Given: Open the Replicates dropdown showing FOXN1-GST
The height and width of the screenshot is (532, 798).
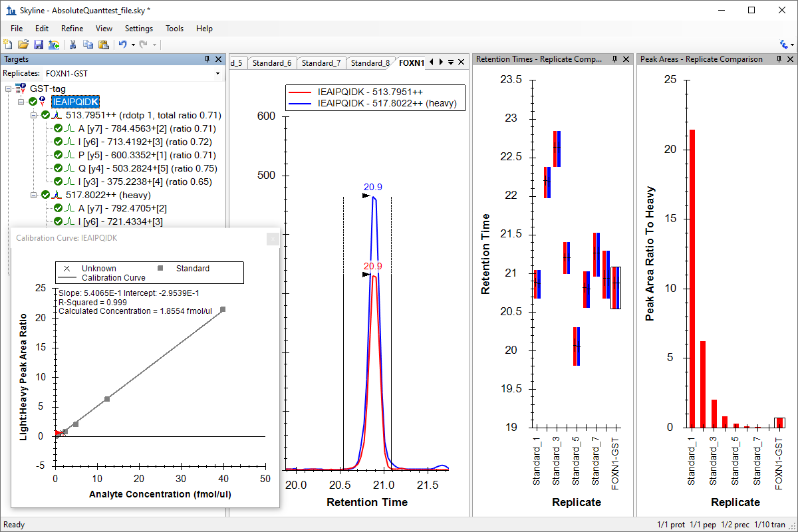Looking at the screenshot, I should click(x=133, y=73).
